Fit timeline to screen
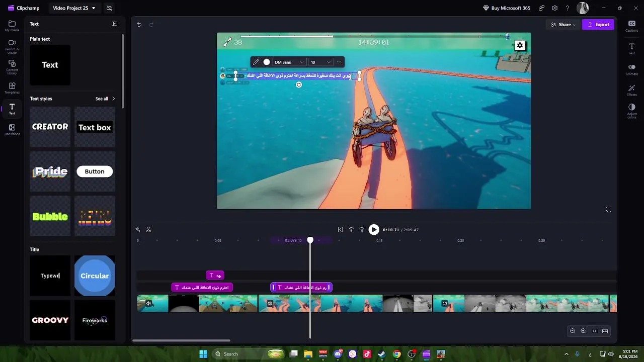The width and height of the screenshot is (644, 362). tap(594, 331)
